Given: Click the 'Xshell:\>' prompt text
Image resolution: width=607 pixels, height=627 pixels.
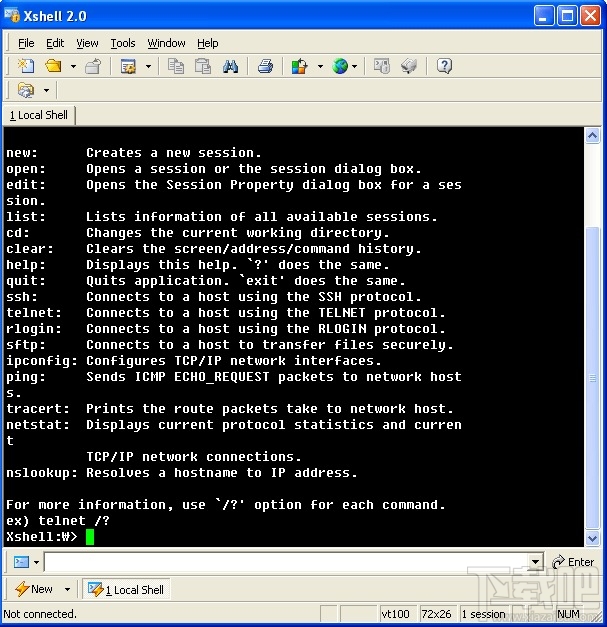Looking at the screenshot, I should tap(42, 537).
